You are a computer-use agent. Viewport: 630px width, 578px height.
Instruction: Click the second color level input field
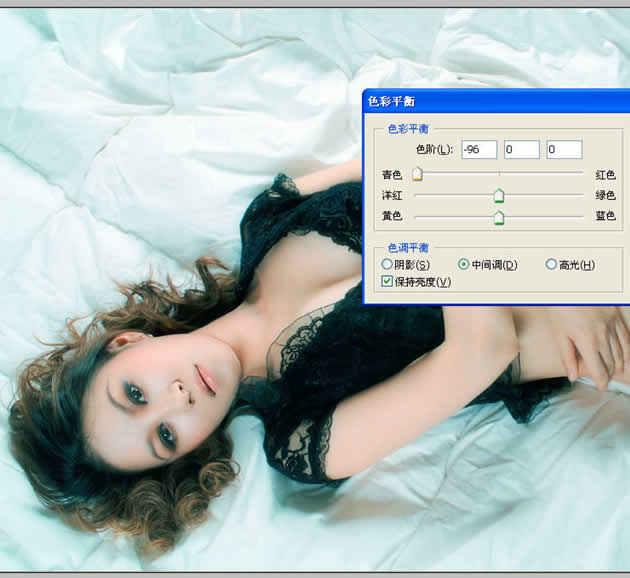[522, 149]
